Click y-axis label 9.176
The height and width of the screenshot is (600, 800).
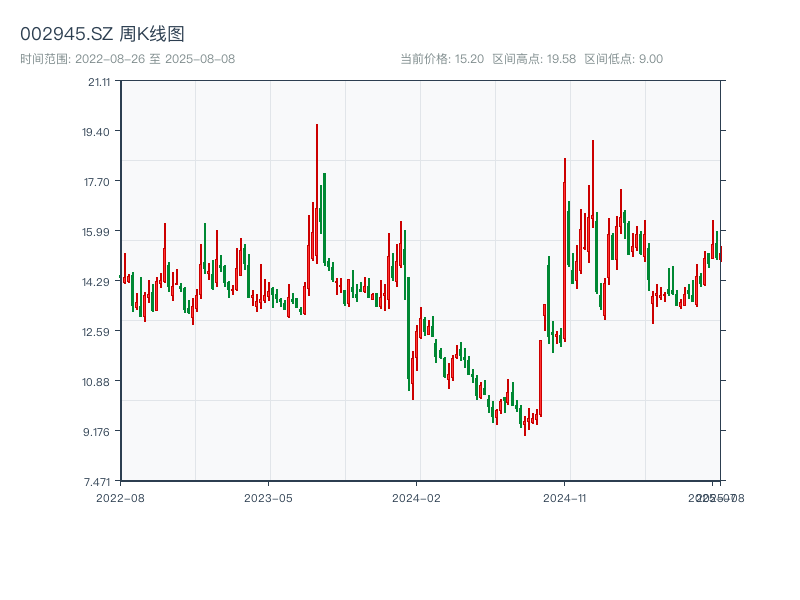[x=96, y=432]
